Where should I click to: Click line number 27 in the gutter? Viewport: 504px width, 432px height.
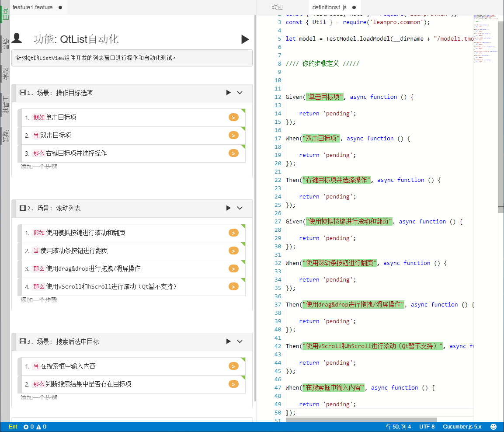pos(278,221)
